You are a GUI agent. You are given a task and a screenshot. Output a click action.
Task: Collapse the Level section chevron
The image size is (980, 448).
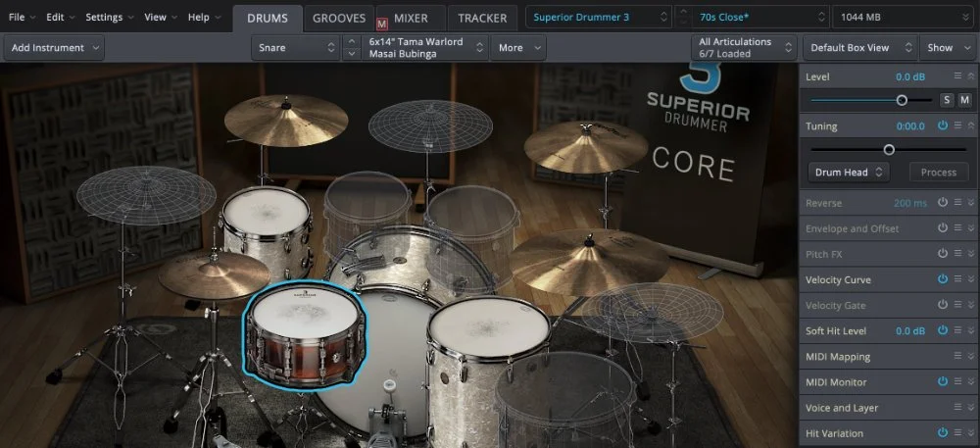tap(971, 76)
